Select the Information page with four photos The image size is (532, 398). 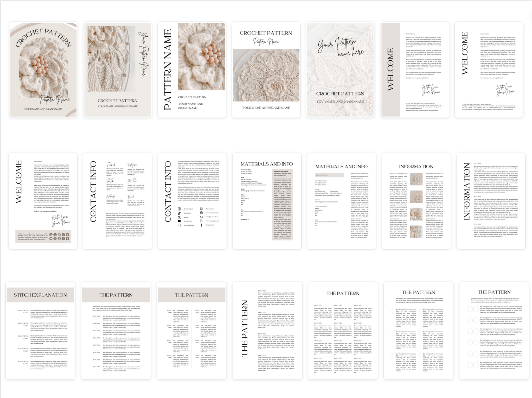416,201
